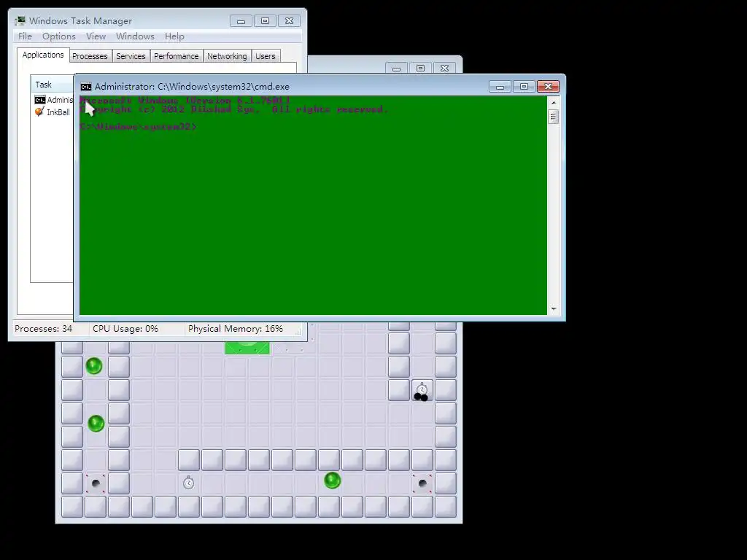Switch to the Performance tab
Image resolution: width=747 pixels, height=560 pixels.
(176, 56)
